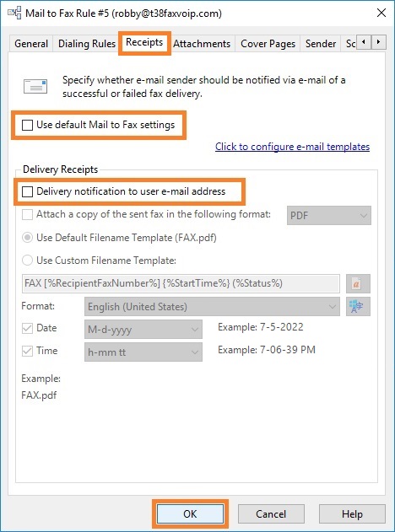Viewport: 395px width, 532px height.
Task: Click the Mail to Fax Rule title icon
Action: (x=14, y=13)
